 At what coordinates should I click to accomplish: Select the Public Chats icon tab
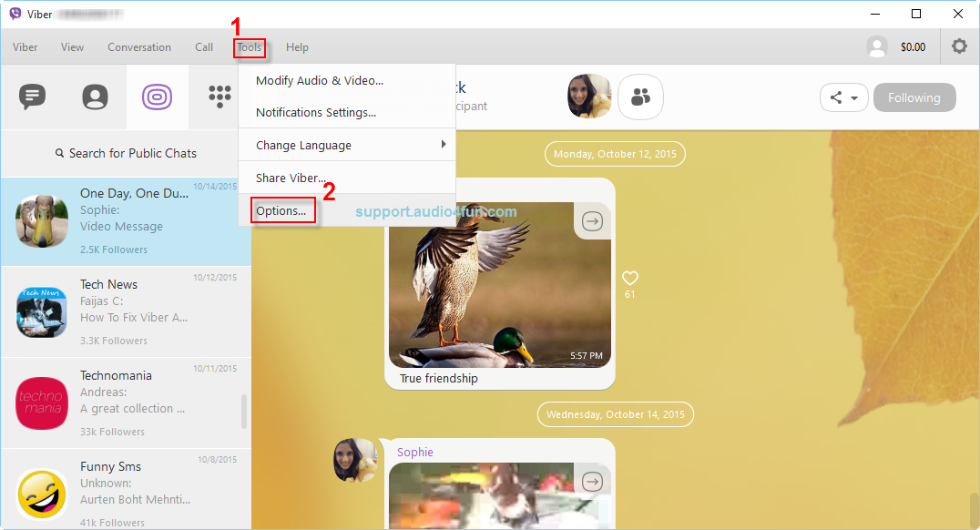pyautogui.click(x=157, y=97)
